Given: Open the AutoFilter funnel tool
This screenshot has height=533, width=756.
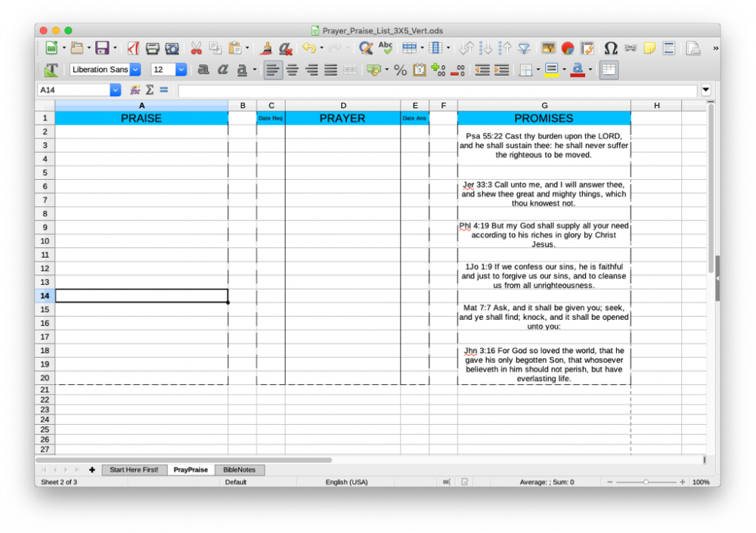Looking at the screenshot, I should point(523,48).
